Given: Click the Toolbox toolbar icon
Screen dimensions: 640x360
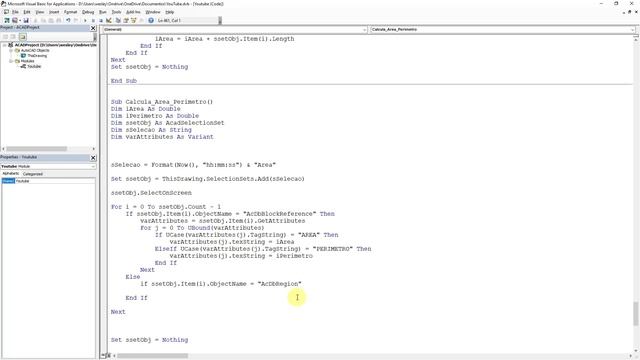Looking at the screenshot, I should click(141, 20).
